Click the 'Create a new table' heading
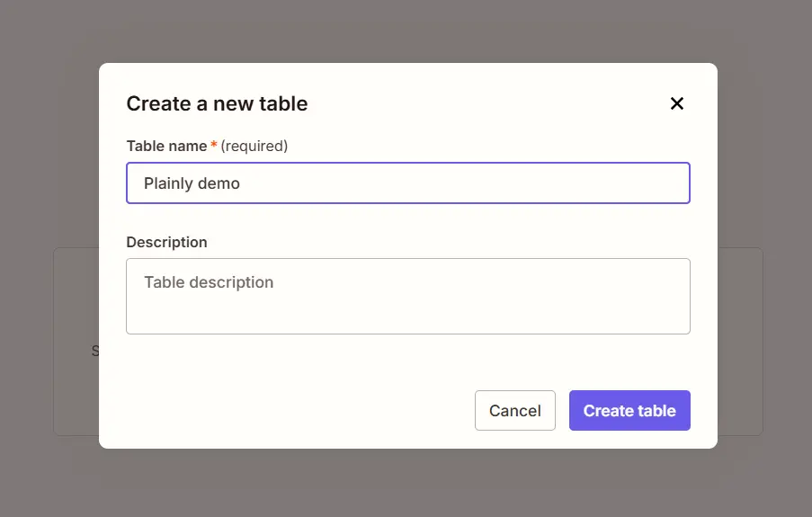 pos(217,103)
